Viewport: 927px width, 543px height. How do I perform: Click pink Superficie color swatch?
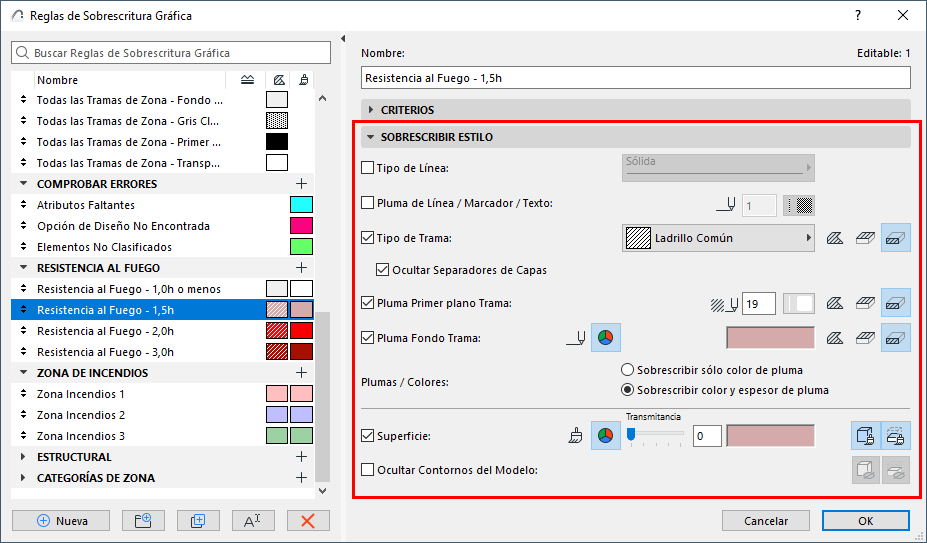pos(770,437)
